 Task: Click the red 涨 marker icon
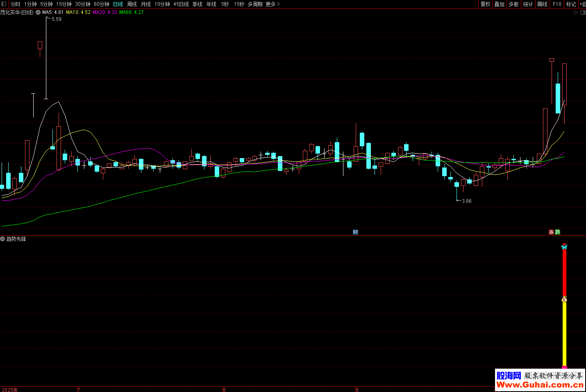coord(551,232)
